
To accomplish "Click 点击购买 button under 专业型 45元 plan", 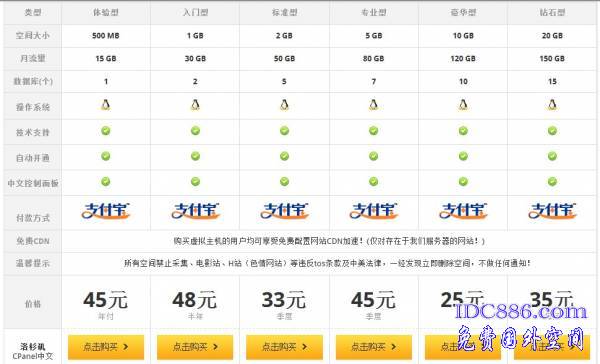I will (x=374, y=347).
